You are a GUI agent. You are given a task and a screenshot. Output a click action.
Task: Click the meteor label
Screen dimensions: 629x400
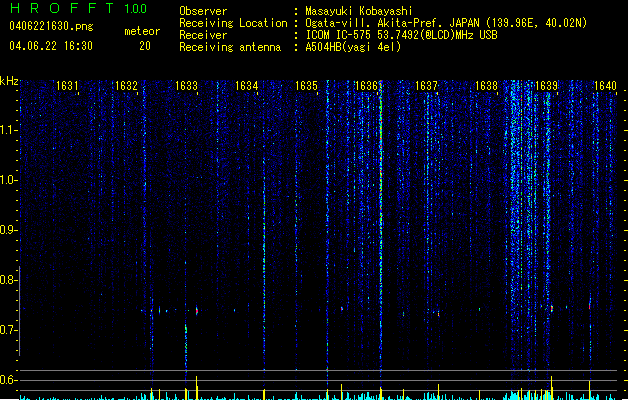point(142,31)
